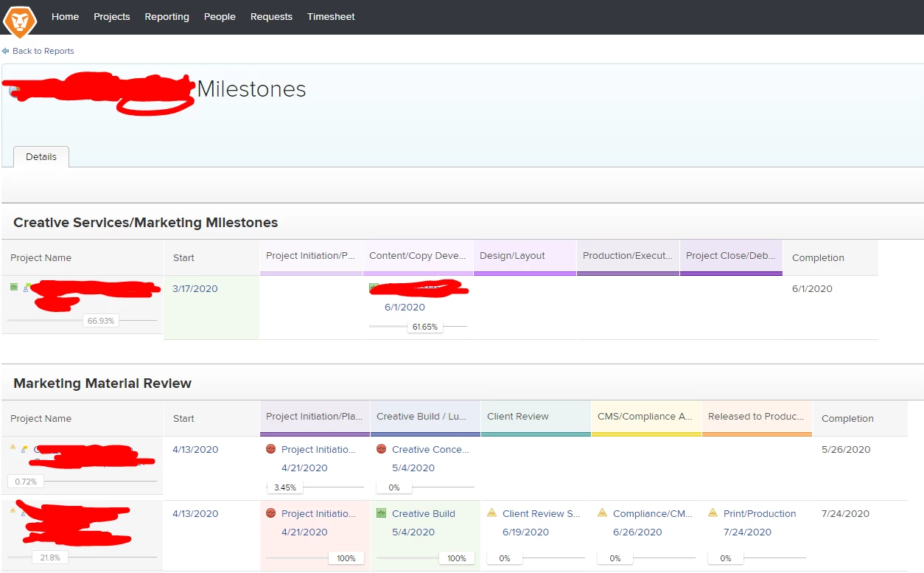
Task: Click the 6/1/2020 completion date
Action: tap(812, 288)
